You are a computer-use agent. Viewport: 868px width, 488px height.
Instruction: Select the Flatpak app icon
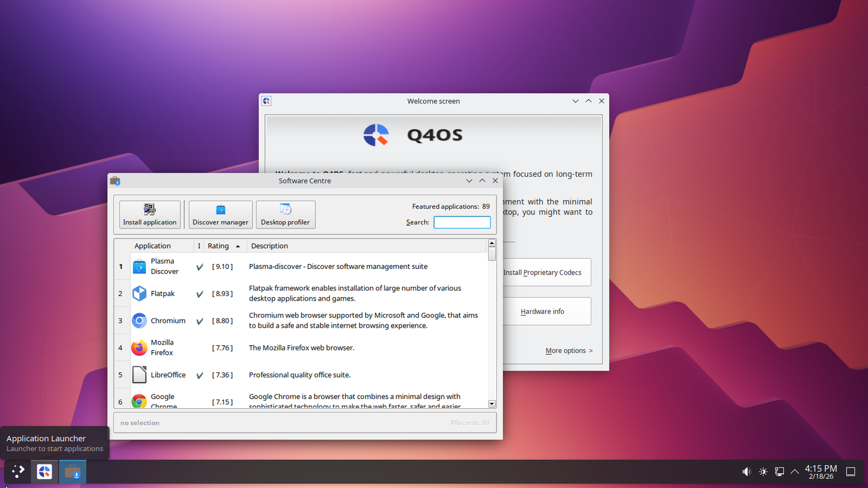[139, 294]
